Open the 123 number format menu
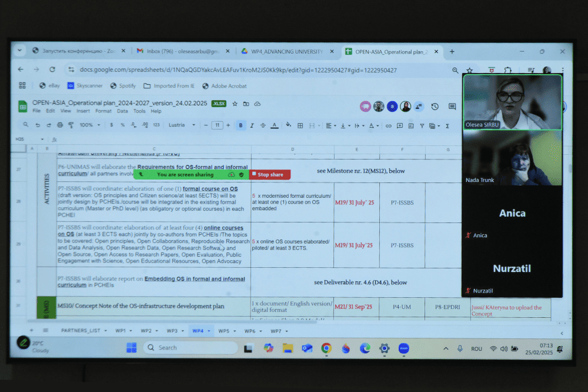Viewport: 588px width, 392px height. tap(156, 125)
